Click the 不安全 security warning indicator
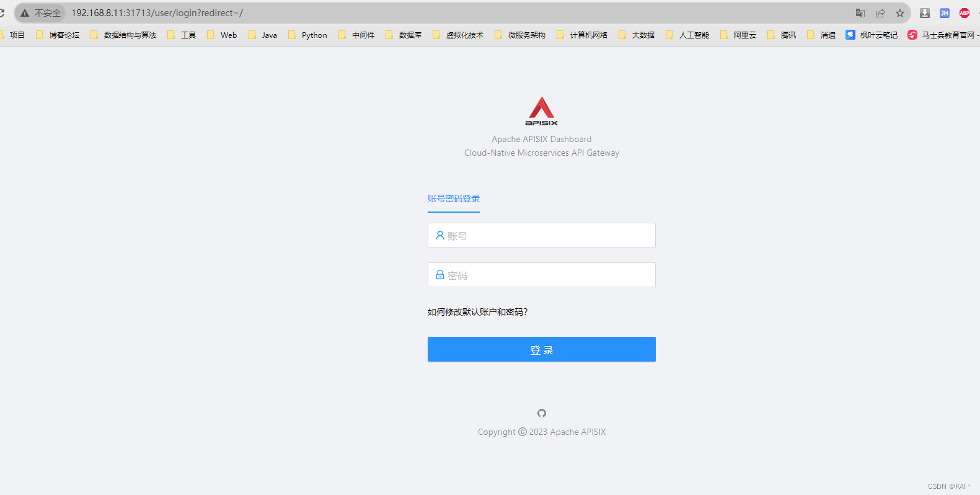 click(x=40, y=13)
